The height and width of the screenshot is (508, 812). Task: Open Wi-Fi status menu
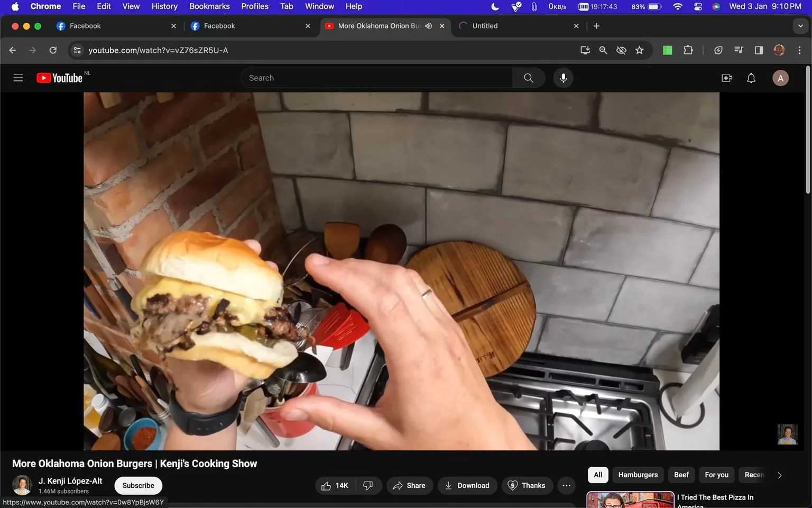pos(678,6)
